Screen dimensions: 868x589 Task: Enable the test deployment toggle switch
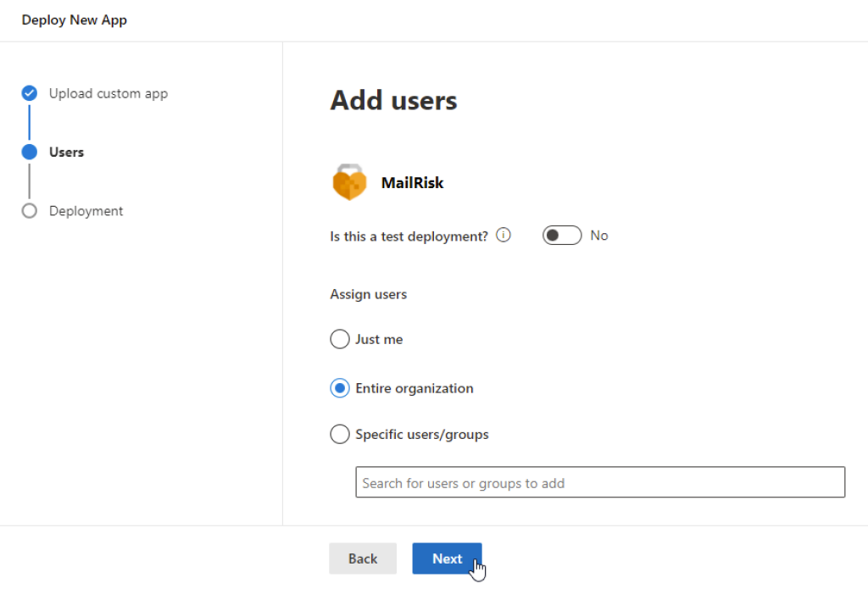tap(562, 236)
